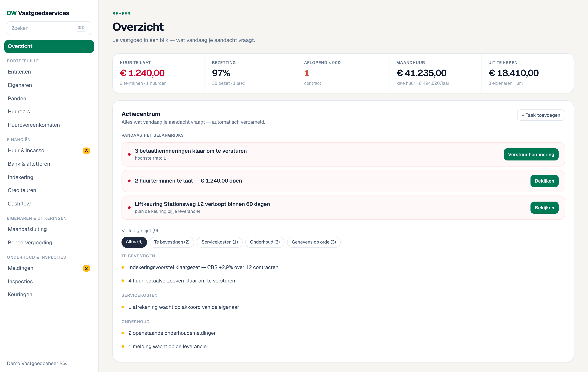
Task: Open the Overzicht menu item
Action: click(49, 46)
